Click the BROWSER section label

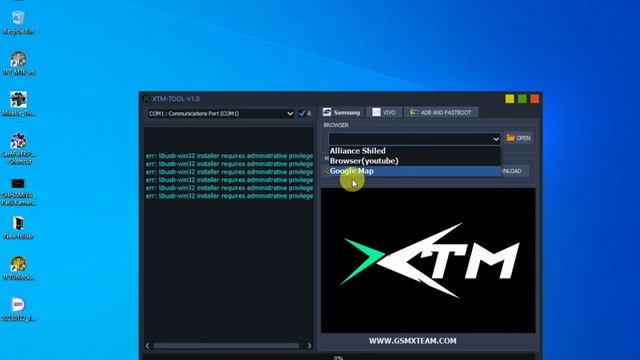(336, 125)
